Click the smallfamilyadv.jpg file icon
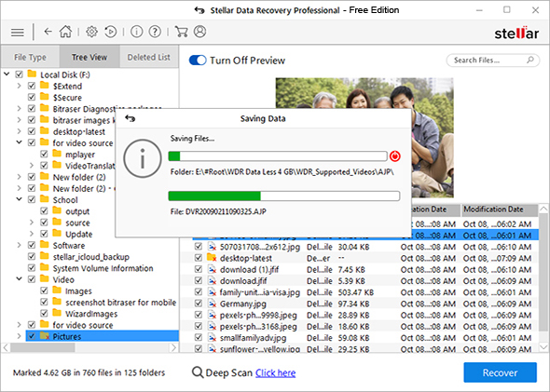 (x=212, y=338)
